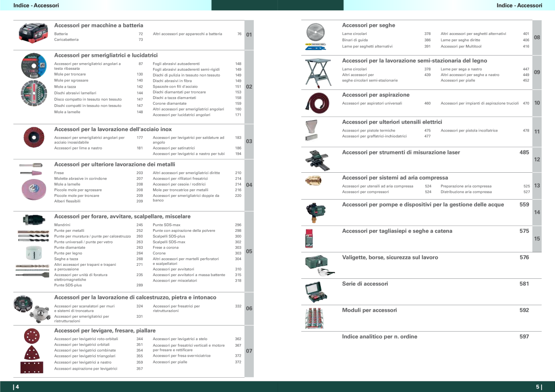Open 'Valigette, borse, sicurezza sul lavoro'
555x392 pixels.
coord(390,258)
